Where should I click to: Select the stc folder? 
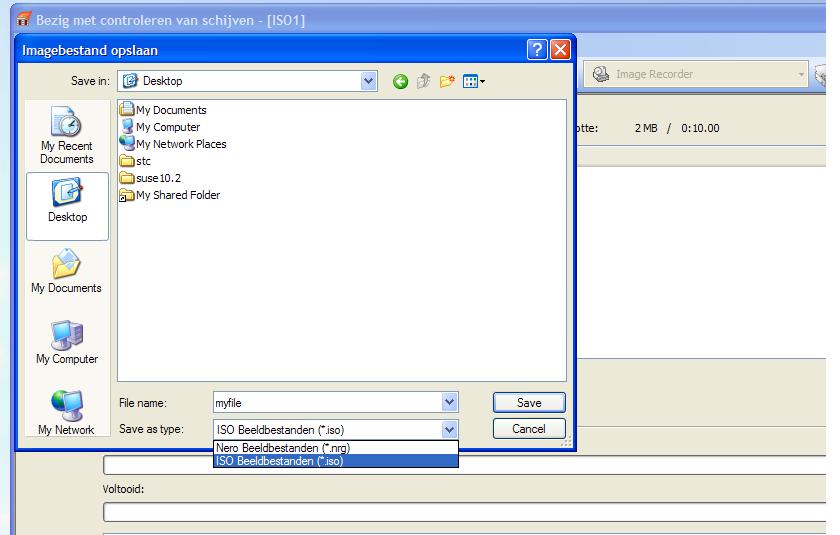point(136,161)
